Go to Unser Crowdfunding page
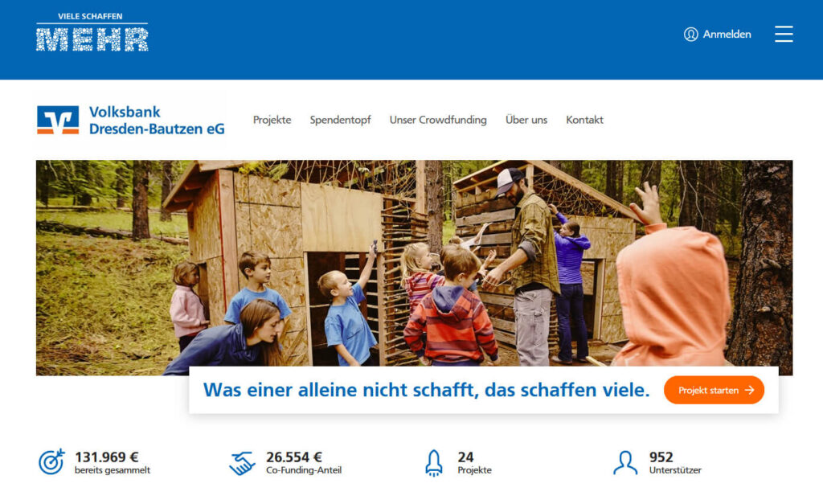The height and width of the screenshot is (504, 823). (438, 120)
